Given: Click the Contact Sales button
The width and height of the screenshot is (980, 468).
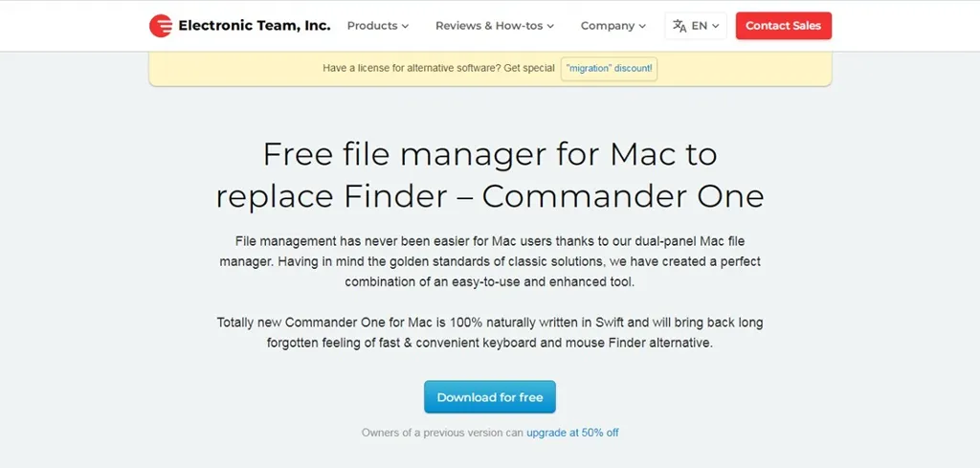Looking at the screenshot, I should pos(783,26).
